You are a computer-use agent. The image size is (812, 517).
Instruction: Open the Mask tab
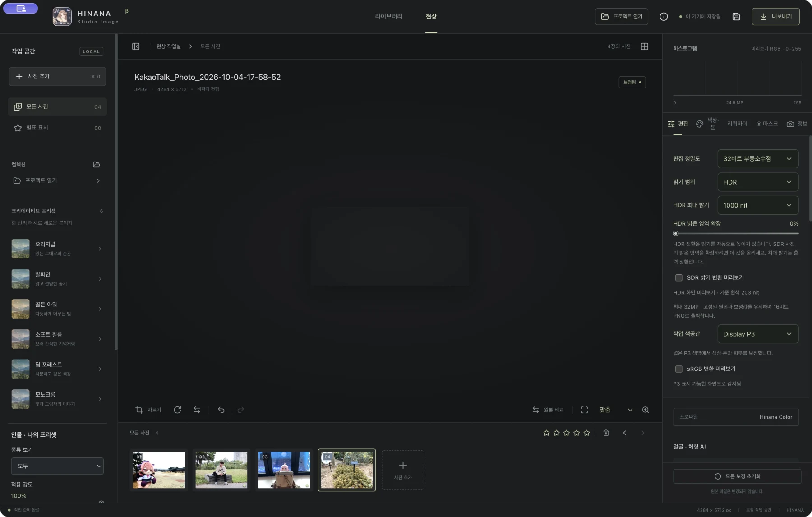coord(767,124)
